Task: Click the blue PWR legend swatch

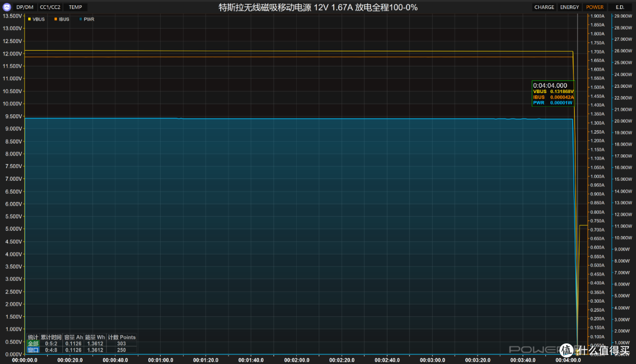Action: click(81, 19)
